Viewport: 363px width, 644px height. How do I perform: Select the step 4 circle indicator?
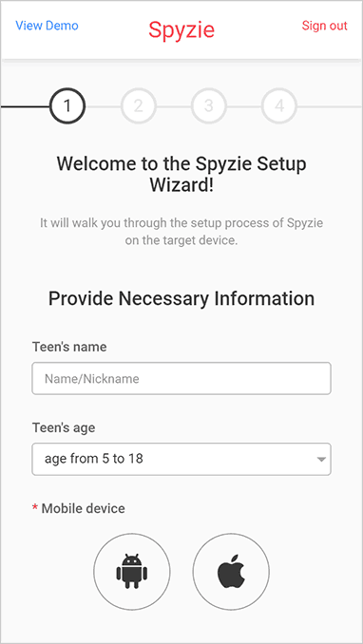279,106
